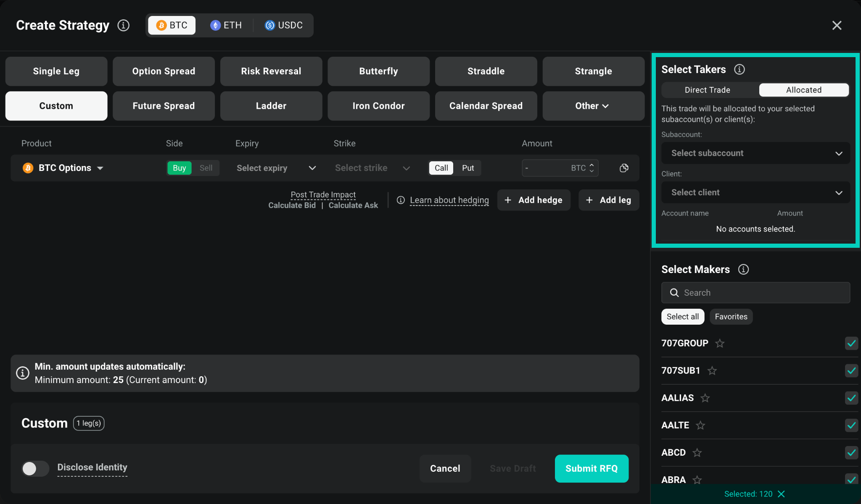Screen dimensions: 861x504
Task: Open the info tooltip next to Create Strategy
Action: coord(123,25)
